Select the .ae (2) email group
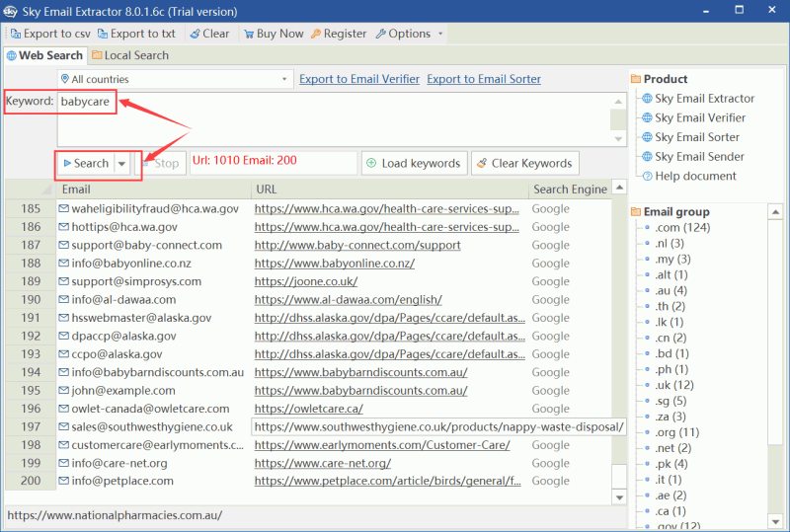790x532 pixels. coord(671,495)
